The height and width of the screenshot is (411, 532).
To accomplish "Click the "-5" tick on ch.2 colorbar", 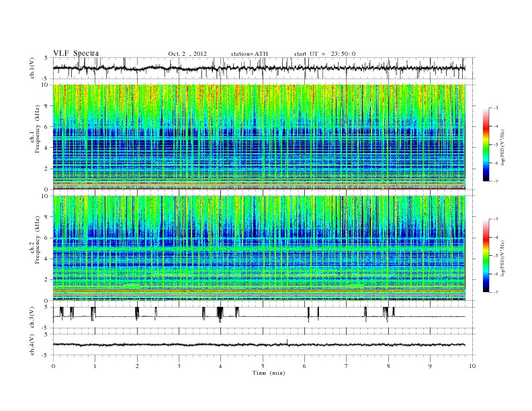I will click(x=495, y=255).
